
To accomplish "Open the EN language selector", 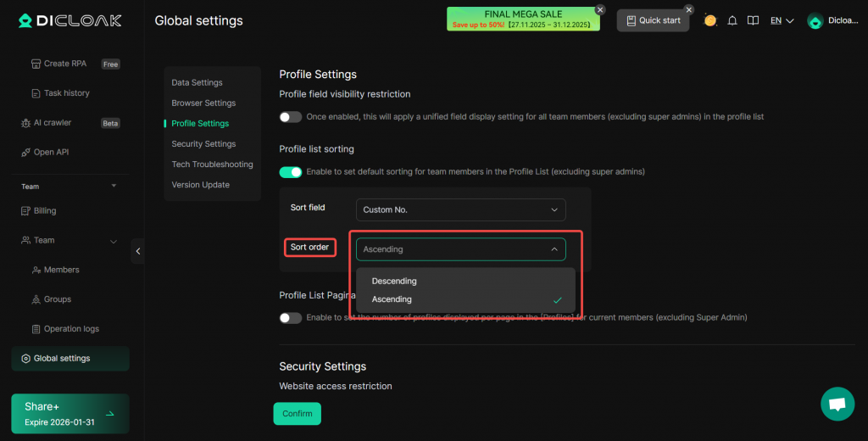I will pyautogui.click(x=782, y=20).
